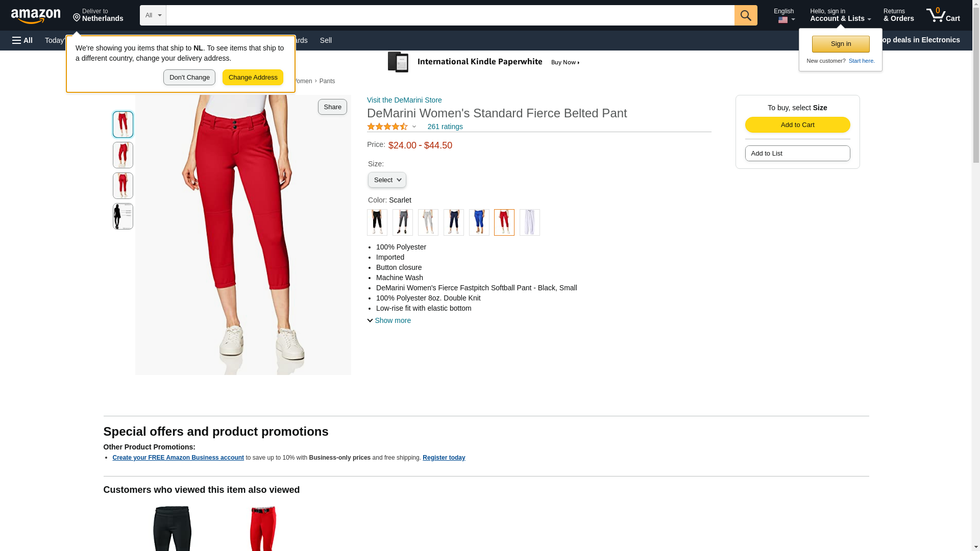Viewport: 980px width, 551px height.
Task: Expand search category All dropdown
Action: 153,15
